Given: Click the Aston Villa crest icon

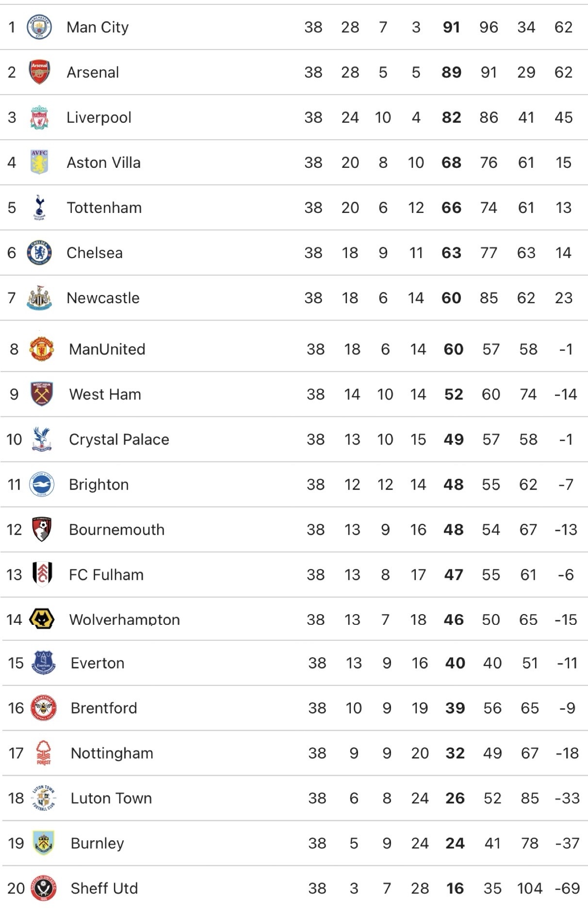Looking at the screenshot, I should tap(39, 163).
